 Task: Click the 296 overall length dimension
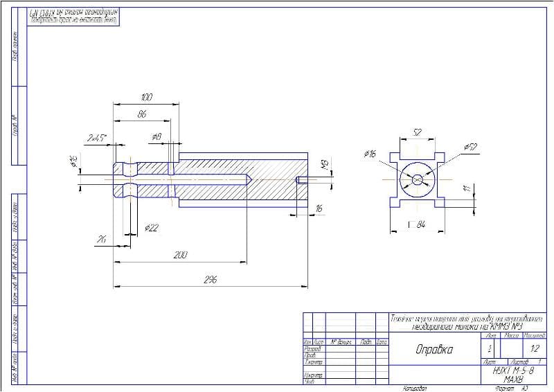[x=211, y=280]
